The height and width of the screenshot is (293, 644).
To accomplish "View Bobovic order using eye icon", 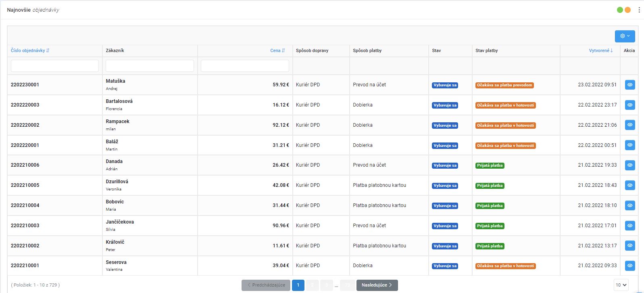I will tap(629, 205).
